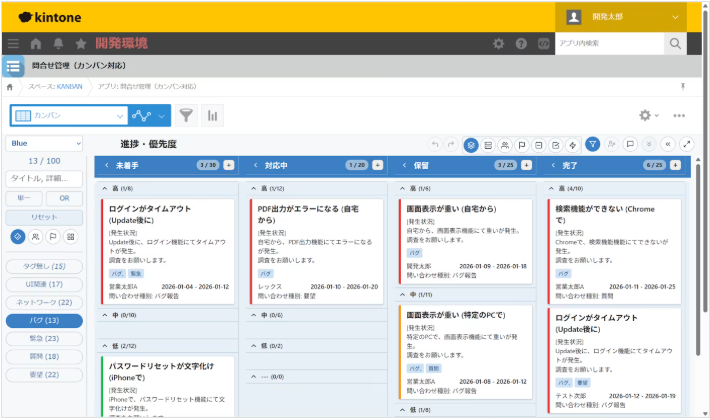
Task: Collapse the 保留 column chevron
Action: pos(404,165)
